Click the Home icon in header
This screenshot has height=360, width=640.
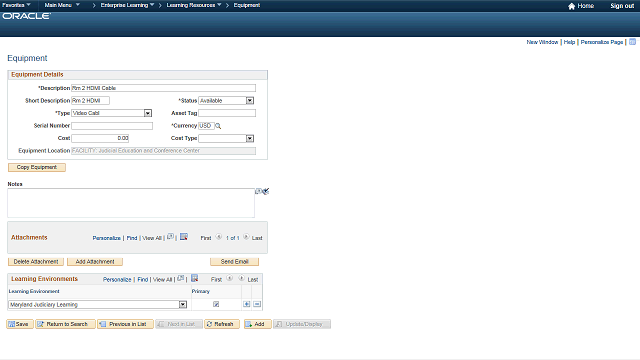(571, 6)
